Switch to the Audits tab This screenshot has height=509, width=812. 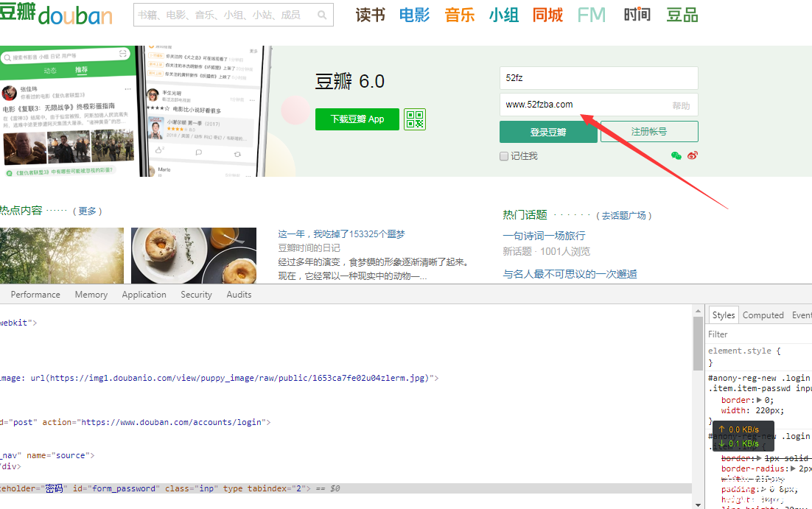pos(239,295)
